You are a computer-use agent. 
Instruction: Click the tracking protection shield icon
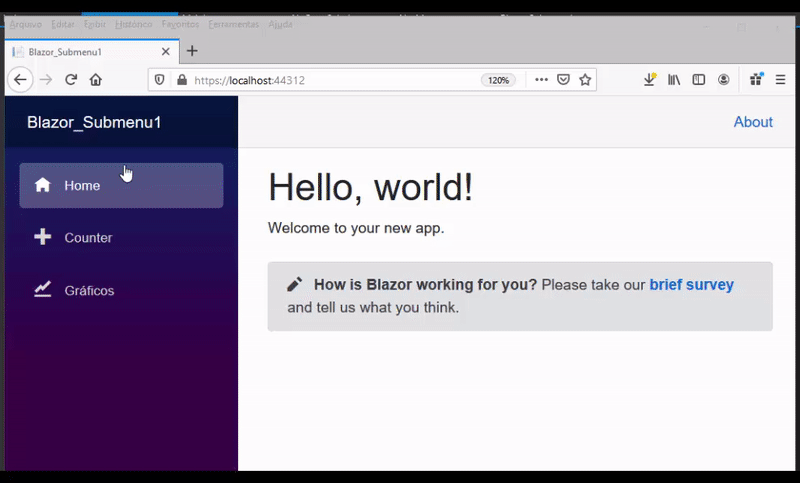click(x=160, y=80)
